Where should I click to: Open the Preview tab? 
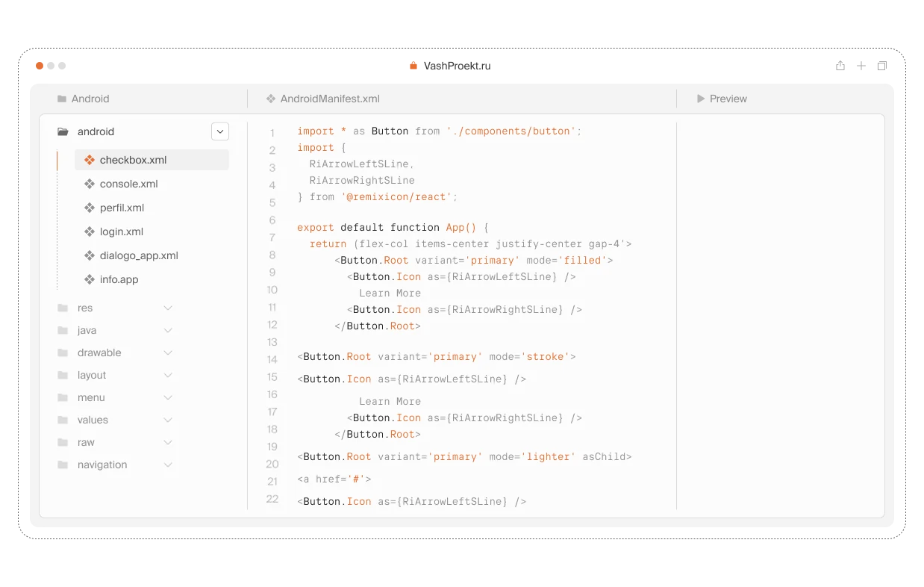point(722,99)
